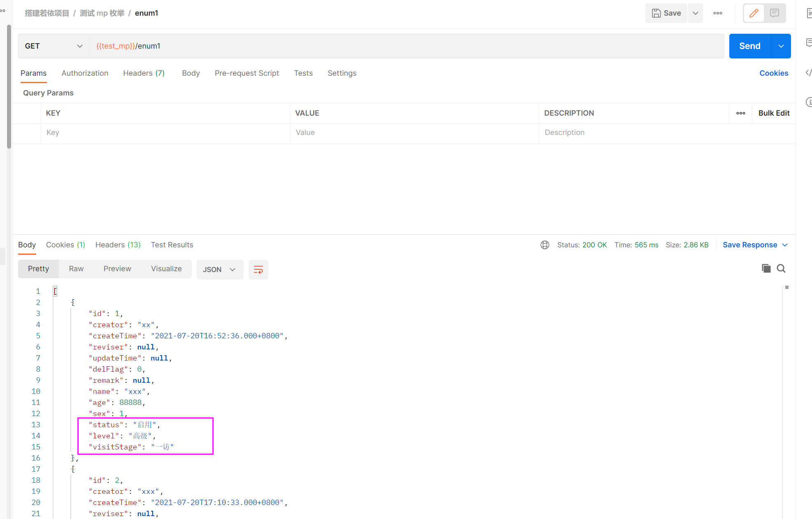Click the Size 2.86 KB value
Screen dimensions: 812x519
[696, 245]
